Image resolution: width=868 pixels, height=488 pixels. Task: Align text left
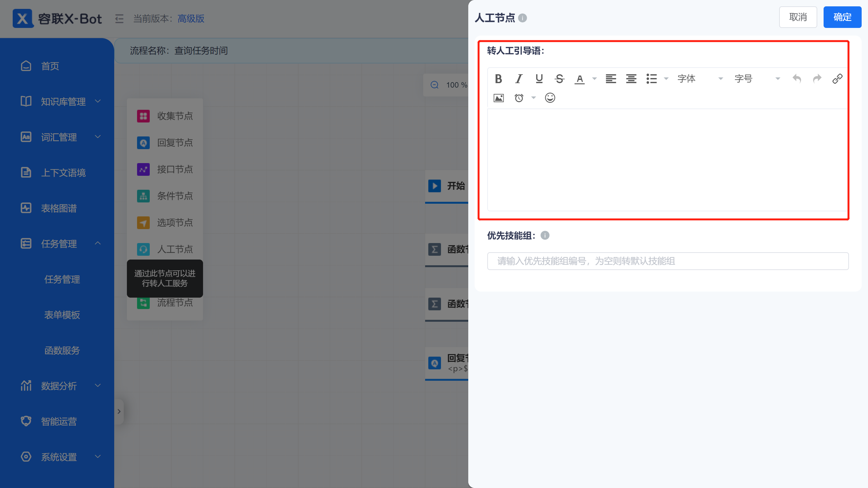(611, 79)
